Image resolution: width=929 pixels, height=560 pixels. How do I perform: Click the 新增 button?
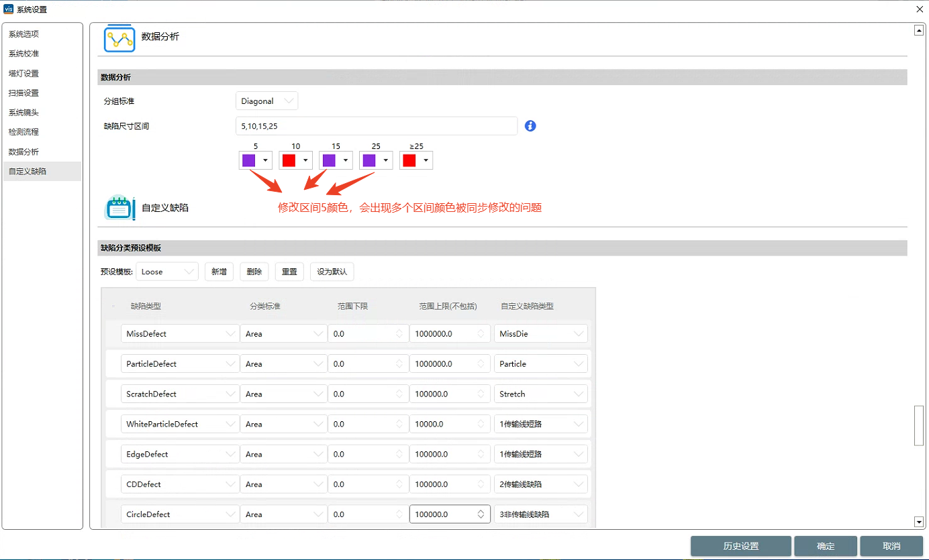point(219,272)
